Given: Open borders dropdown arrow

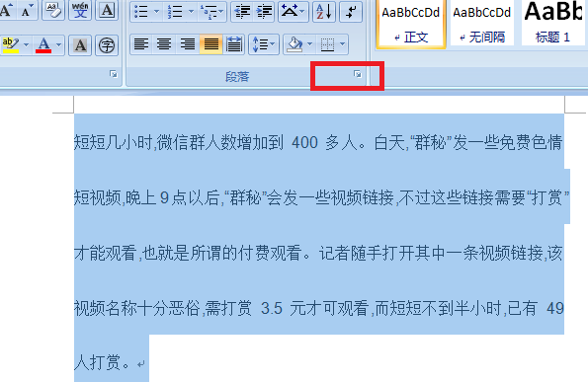Looking at the screenshot, I should pyautogui.click(x=343, y=44).
